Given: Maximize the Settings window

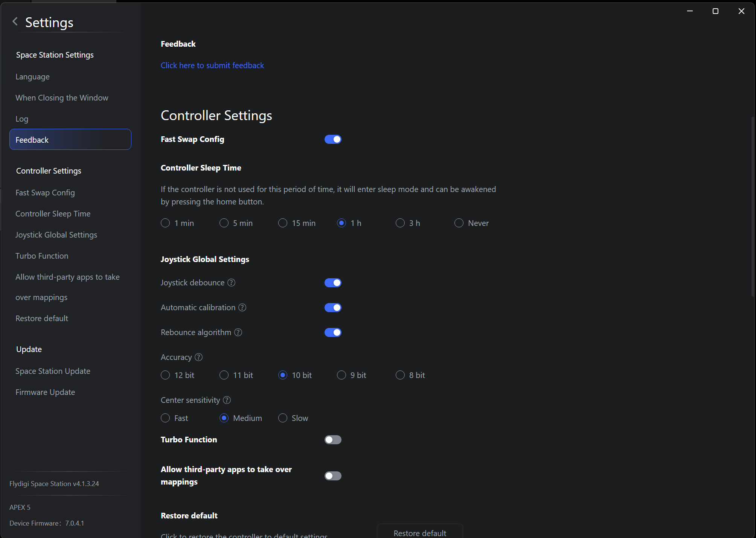Looking at the screenshot, I should tap(715, 11).
